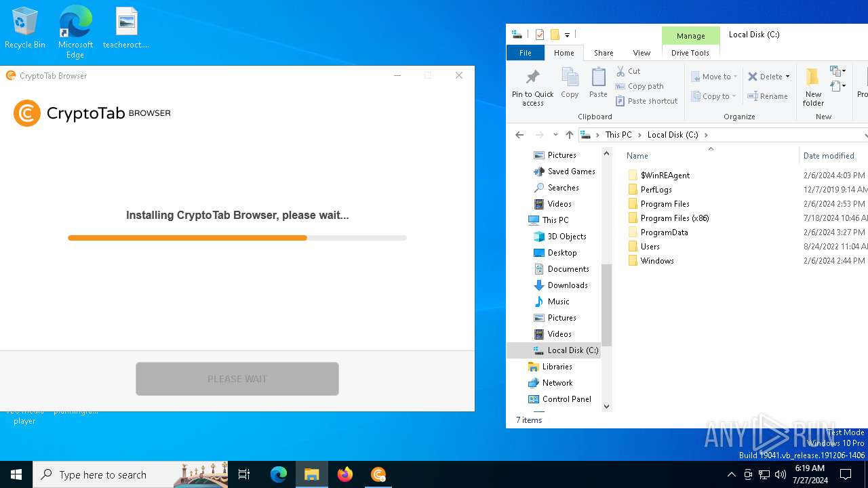Click the Type here to search box
Image resolution: width=868 pixels, height=488 pixels.
click(x=132, y=474)
